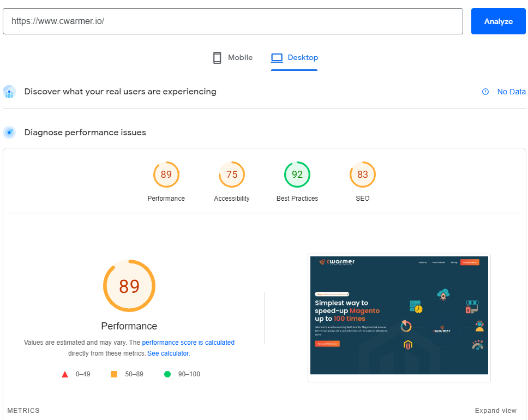Select the Best Practices gauge showing 92
This screenshot has width=528, height=420.
click(297, 174)
